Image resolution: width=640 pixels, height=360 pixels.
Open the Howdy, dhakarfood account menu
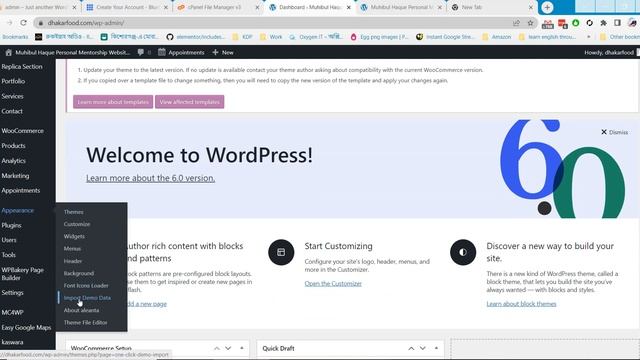click(x=611, y=52)
